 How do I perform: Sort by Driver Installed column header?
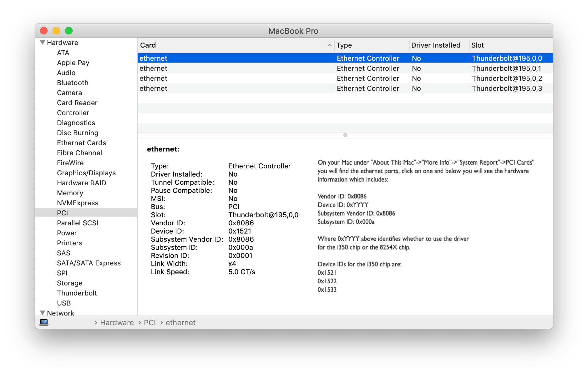pos(439,45)
